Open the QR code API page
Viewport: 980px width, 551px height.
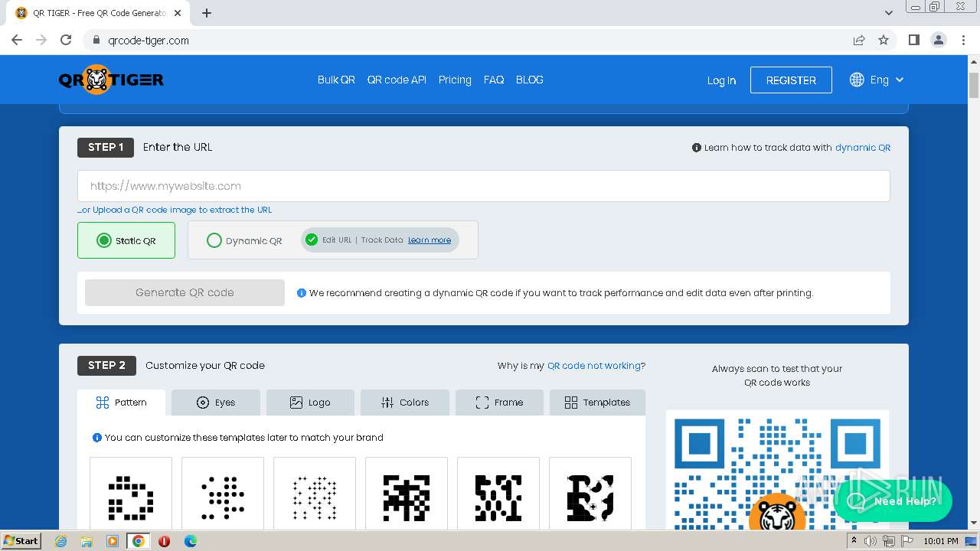397,80
